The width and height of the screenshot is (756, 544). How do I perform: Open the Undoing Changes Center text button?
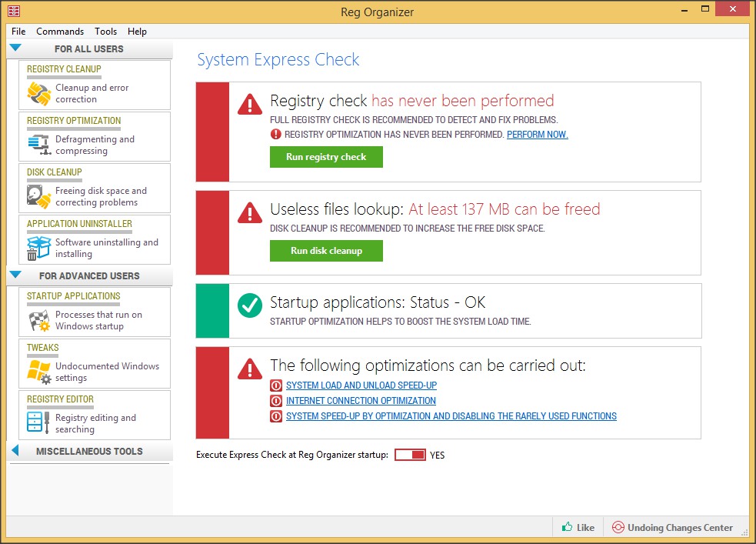pos(681,528)
